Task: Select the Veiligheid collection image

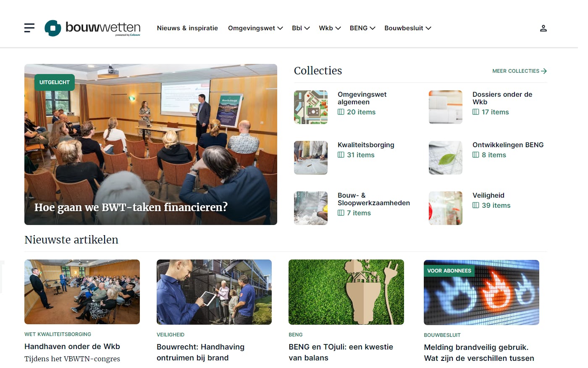Action: point(445,208)
